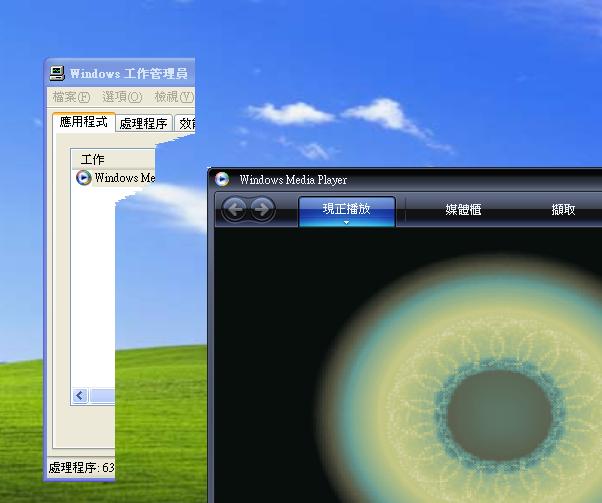Switch to the partially visible 效能 tab
The image size is (602, 503).
(185, 124)
